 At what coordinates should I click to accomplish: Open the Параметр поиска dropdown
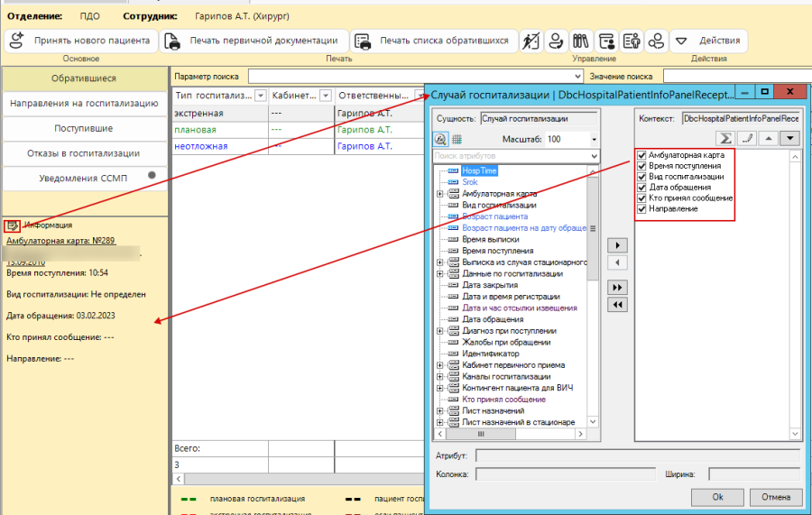577,77
